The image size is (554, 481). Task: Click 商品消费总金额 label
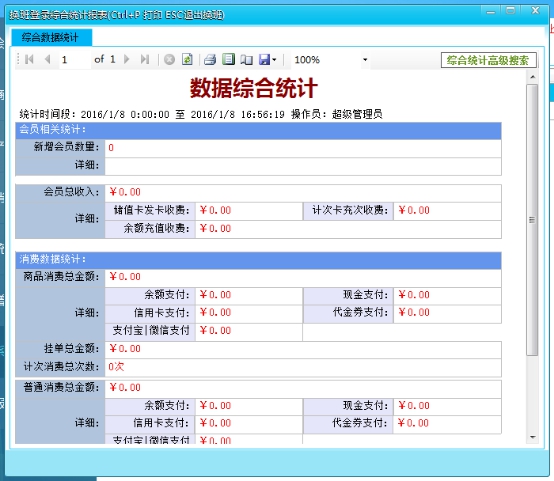click(61, 276)
